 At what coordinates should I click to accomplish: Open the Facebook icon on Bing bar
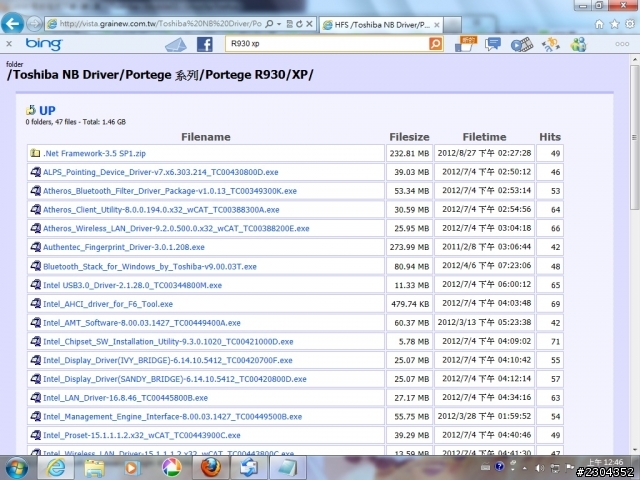tap(204, 44)
